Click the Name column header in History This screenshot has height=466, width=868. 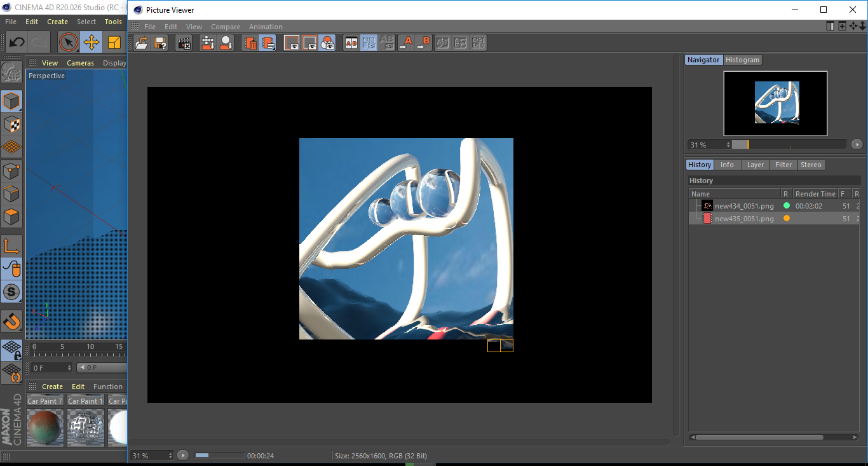point(735,194)
